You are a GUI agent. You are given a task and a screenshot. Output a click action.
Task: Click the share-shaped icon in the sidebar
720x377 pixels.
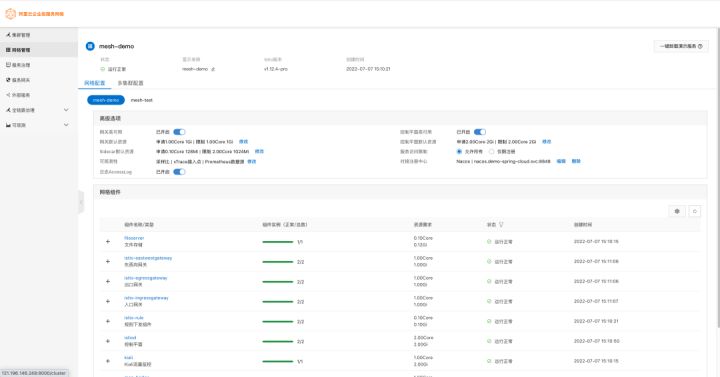(8, 95)
